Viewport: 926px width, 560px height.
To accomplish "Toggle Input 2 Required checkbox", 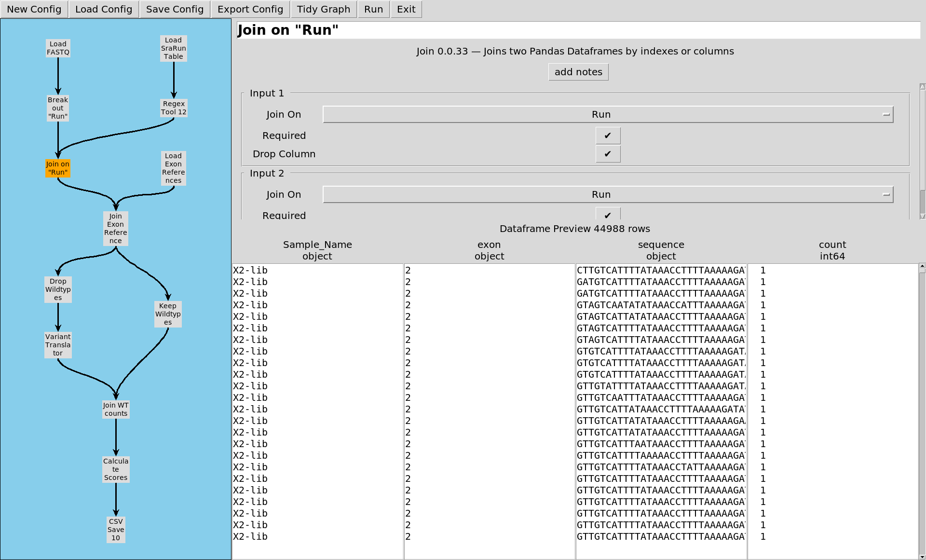I will [608, 215].
